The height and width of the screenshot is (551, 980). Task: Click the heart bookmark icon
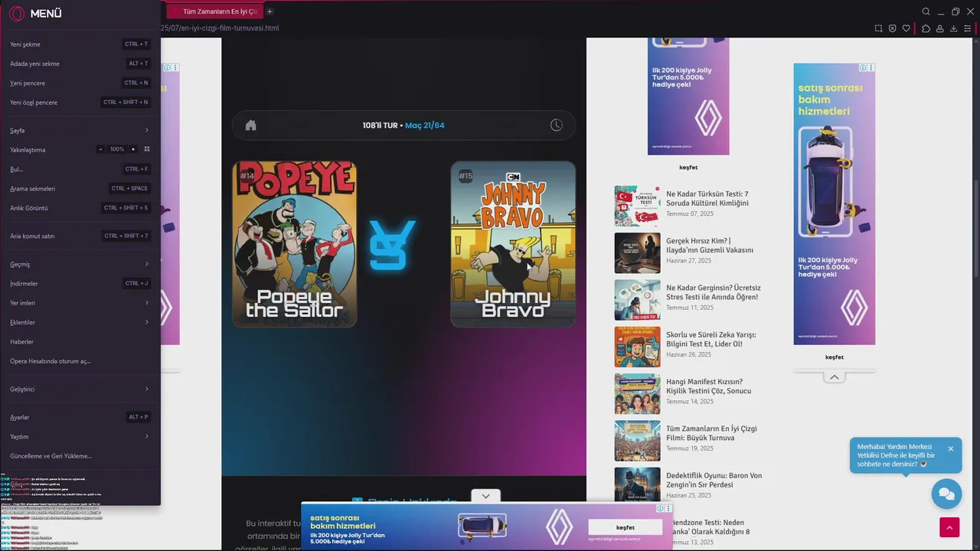coord(906,28)
